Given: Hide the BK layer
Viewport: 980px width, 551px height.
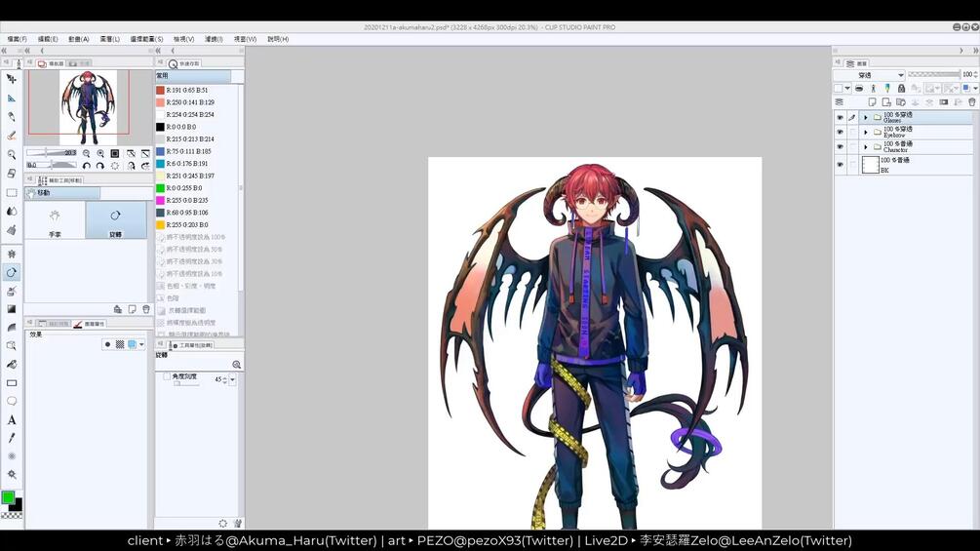Looking at the screenshot, I should pos(840,164).
